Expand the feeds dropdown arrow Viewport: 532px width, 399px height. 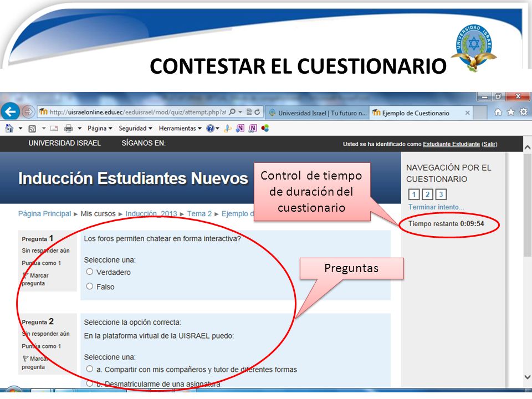[x=43, y=128]
